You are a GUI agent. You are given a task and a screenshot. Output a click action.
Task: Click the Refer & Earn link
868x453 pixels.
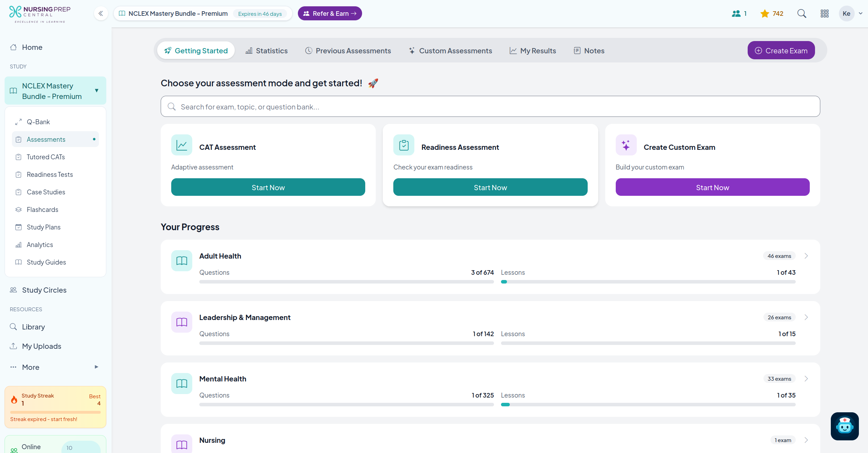(x=330, y=14)
